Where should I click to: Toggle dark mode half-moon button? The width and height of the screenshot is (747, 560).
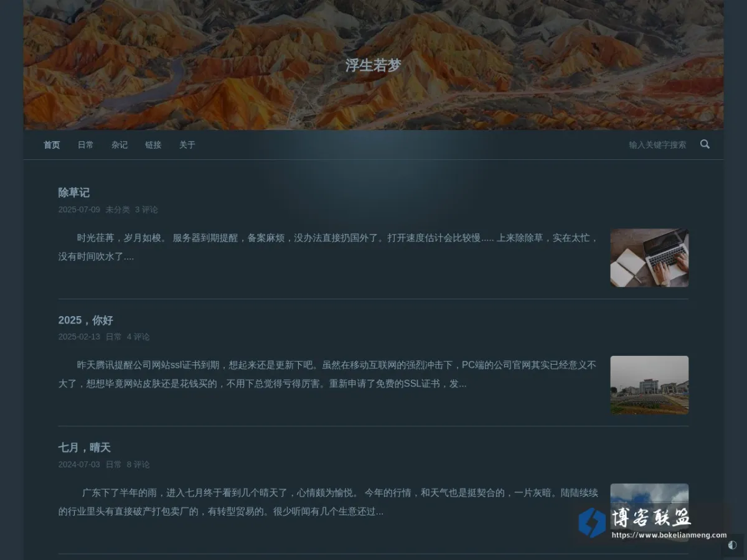coord(732,545)
